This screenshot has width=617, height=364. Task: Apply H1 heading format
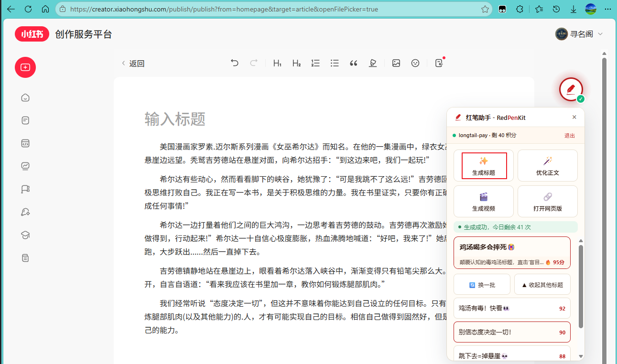click(x=277, y=63)
